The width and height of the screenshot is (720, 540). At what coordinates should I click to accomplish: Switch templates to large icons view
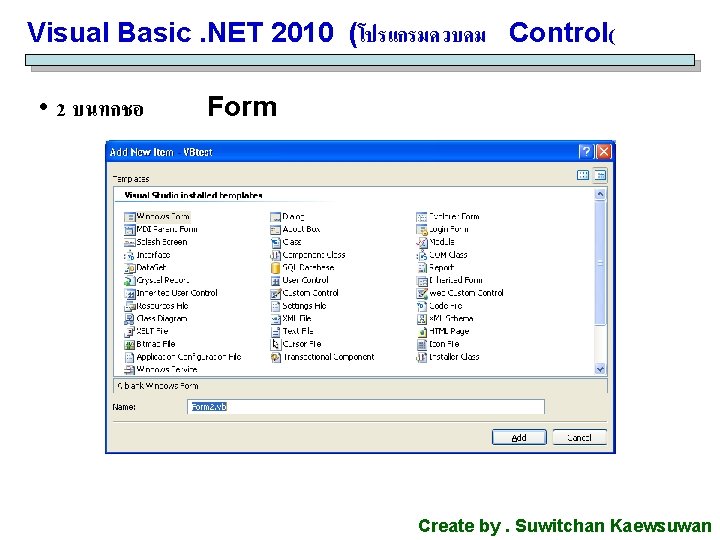[x=583, y=175]
